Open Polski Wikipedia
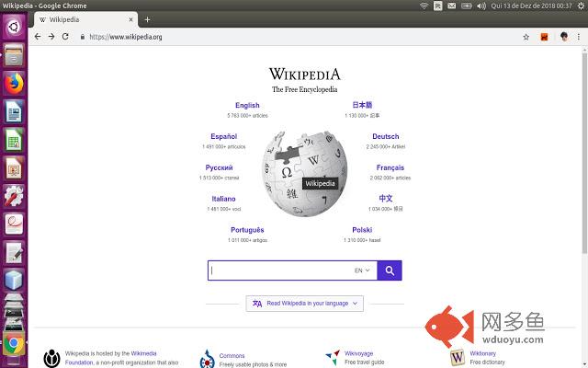The width and height of the screenshot is (588, 368). 362,230
